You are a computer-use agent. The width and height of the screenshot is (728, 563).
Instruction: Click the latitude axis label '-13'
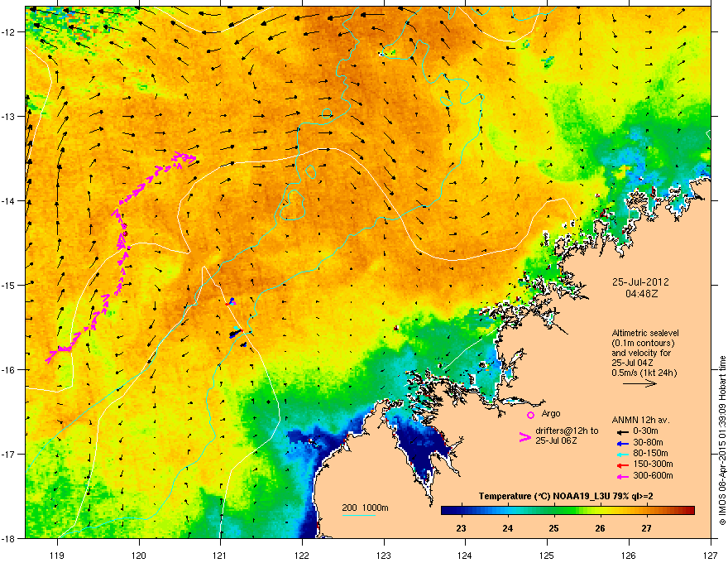click(8, 116)
